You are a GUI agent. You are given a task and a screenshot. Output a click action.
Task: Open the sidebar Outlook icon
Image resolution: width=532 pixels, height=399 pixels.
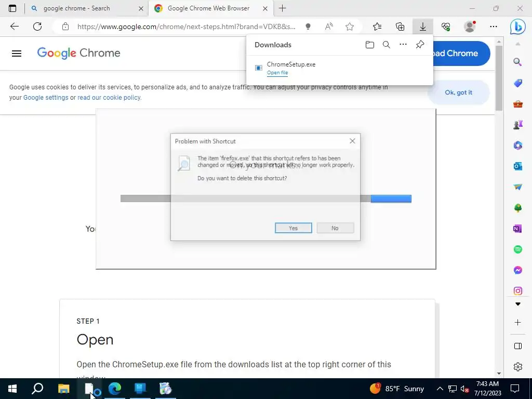(x=518, y=166)
